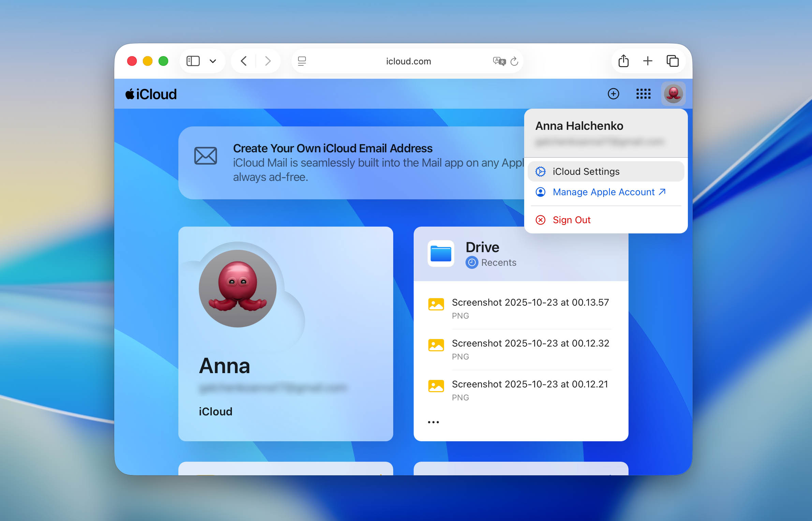Reload the page with the refresh icon
The height and width of the screenshot is (521, 812).
click(x=514, y=61)
